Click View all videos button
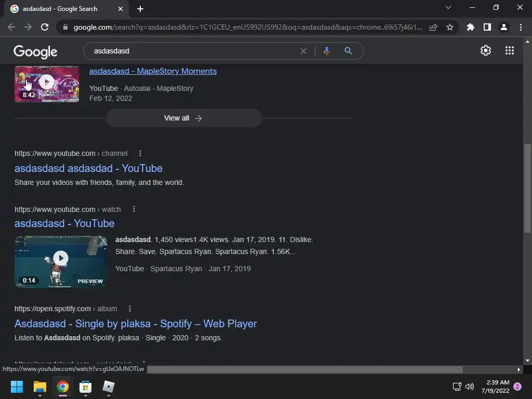Image resolution: width=532 pixels, height=399 pixels. pyautogui.click(x=183, y=118)
